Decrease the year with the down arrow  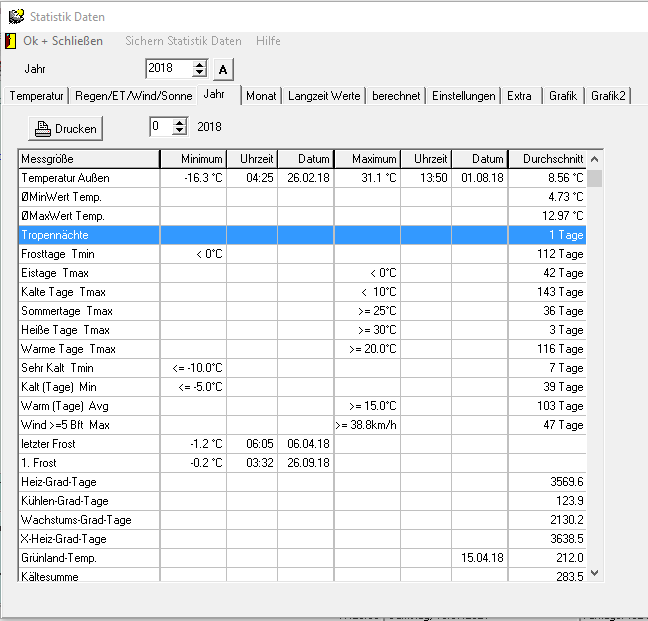(199, 73)
